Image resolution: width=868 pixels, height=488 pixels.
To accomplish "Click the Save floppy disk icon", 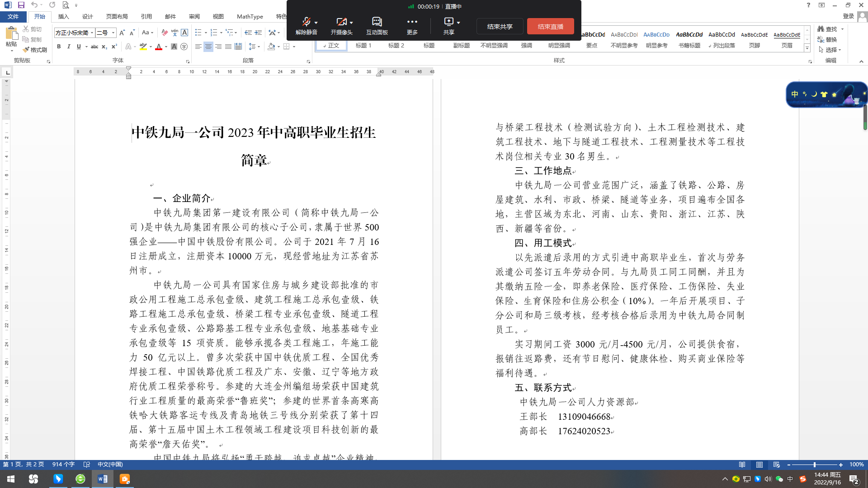I will pyautogui.click(x=21, y=5).
